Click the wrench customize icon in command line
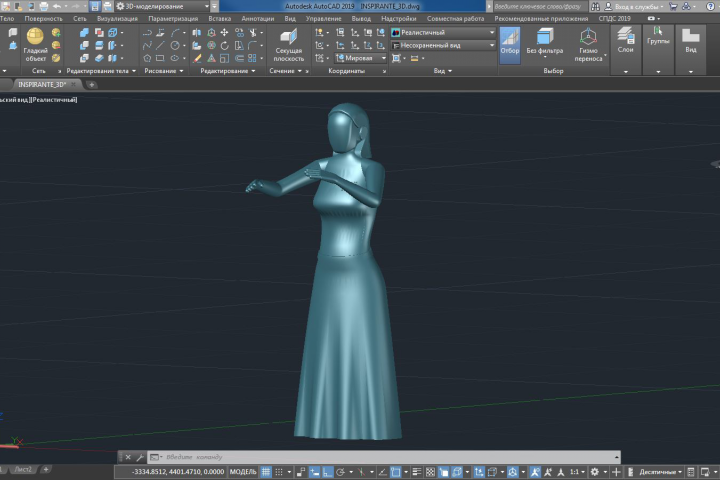The height and width of the screenshot is (480, 720). pyautogui.click(x=140, y=457)
